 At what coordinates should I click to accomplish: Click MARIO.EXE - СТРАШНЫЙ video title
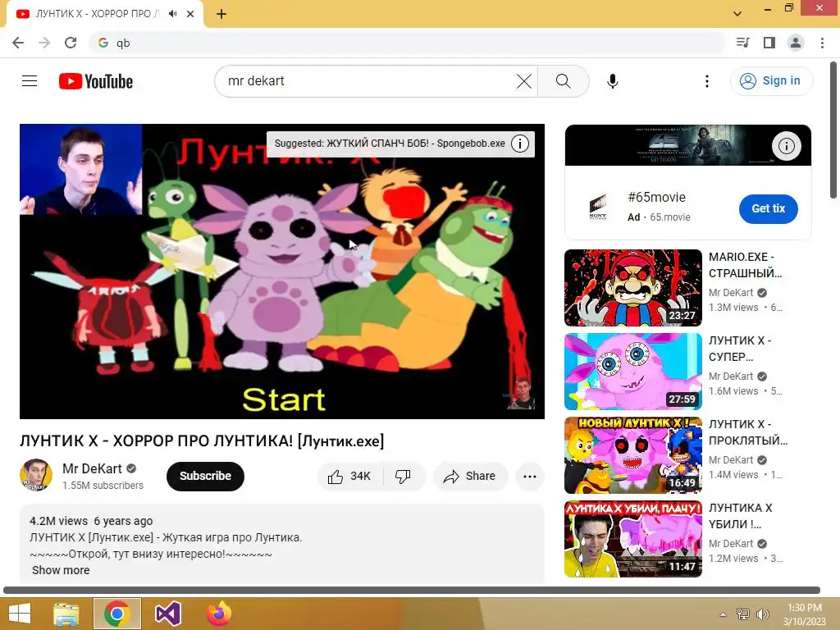tap(745, 265)
